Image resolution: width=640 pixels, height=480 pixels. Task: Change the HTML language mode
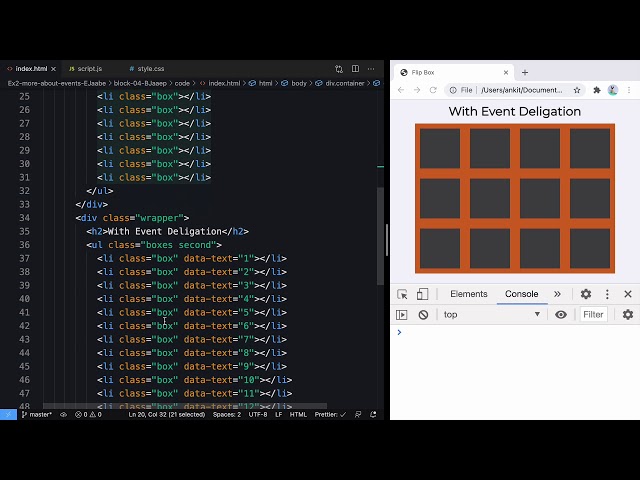(x=298, y=415)
